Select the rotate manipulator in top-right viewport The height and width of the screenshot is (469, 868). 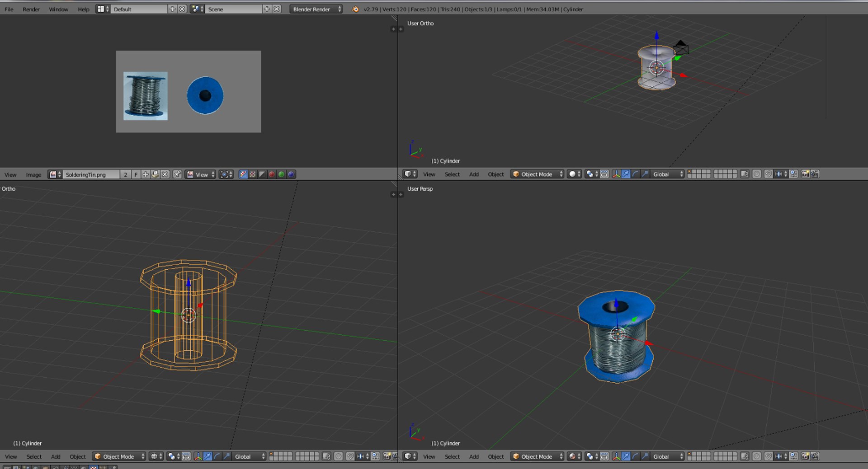635,174
